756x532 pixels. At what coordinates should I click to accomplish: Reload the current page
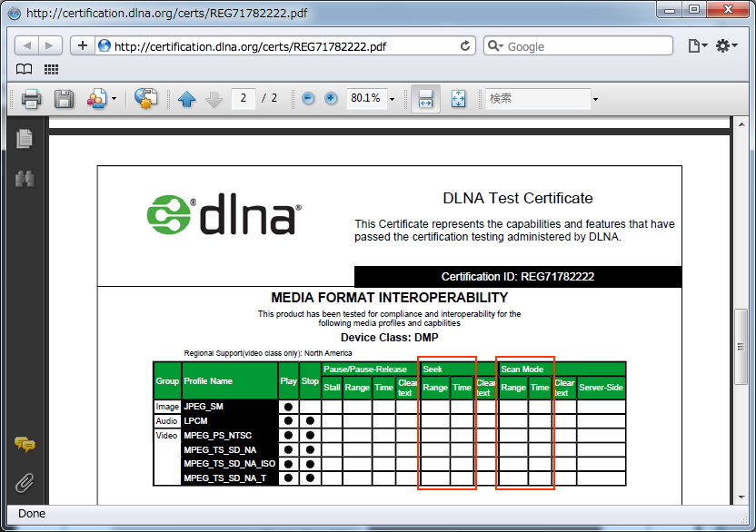465,45
